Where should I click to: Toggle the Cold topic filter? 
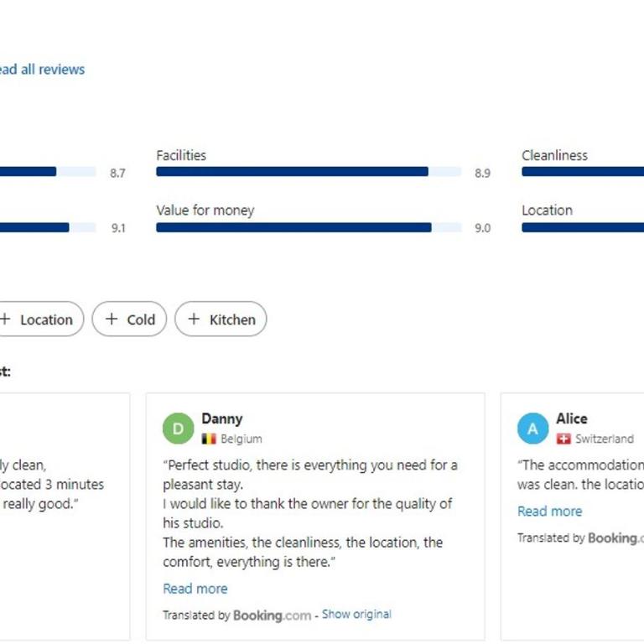129,319
